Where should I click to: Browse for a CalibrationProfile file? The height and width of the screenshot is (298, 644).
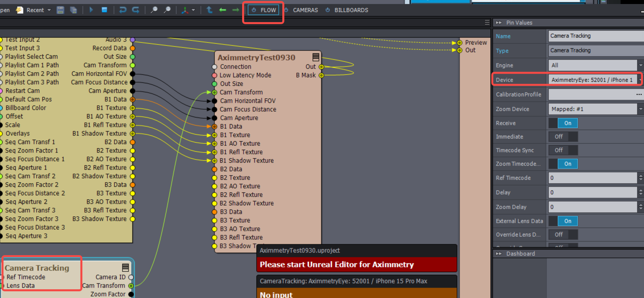tap(639, 94)
